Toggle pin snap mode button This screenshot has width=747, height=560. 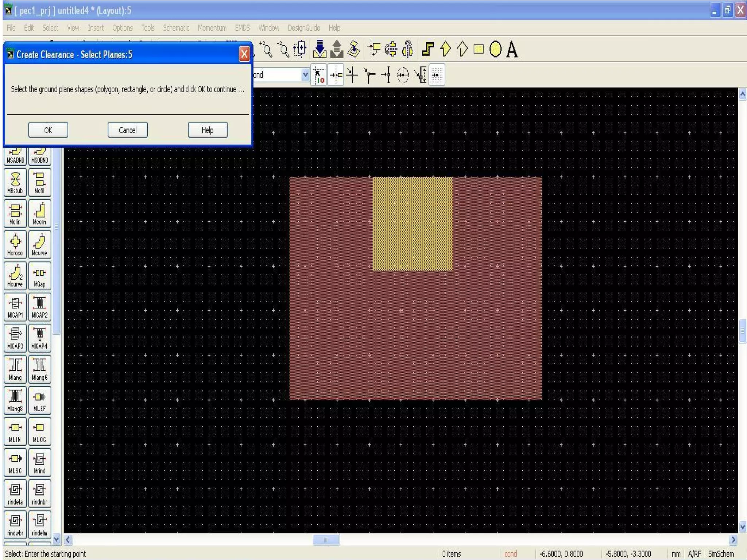(336, 75)
